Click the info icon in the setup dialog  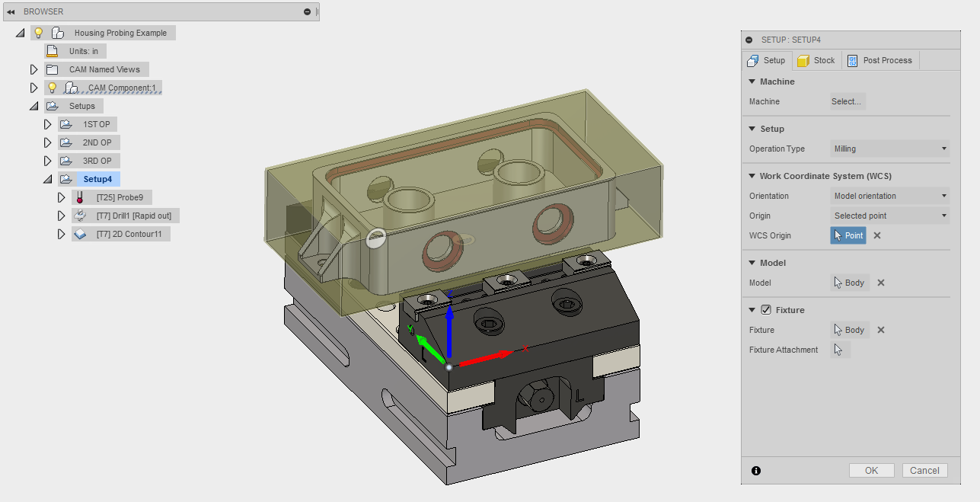[x=756, y=471]
